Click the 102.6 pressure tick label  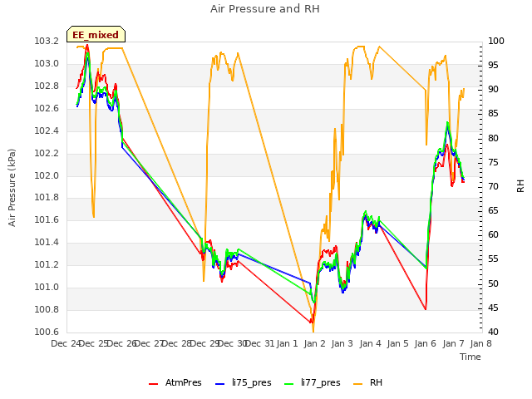coord(47,109)
